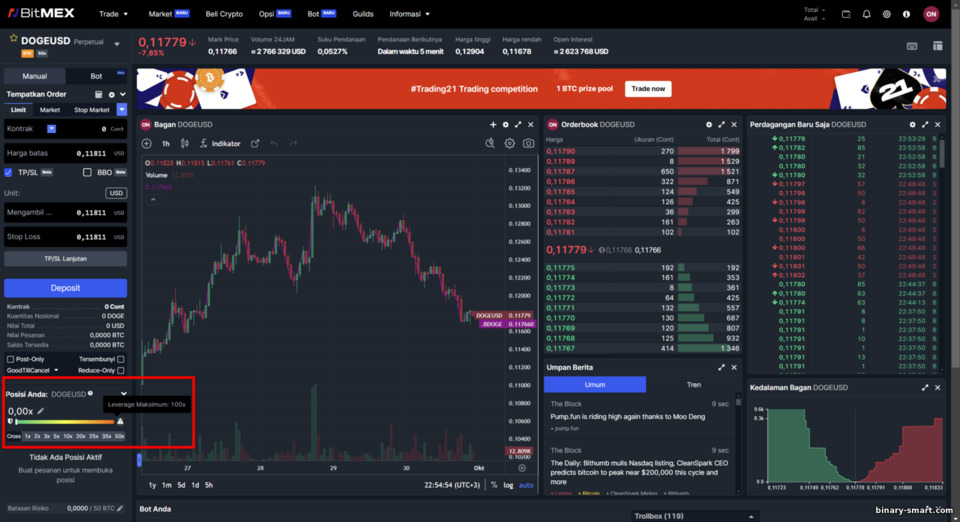Open the Indikator fx menu
Viewport: 960px width, 522px height.
pos(220,144)
